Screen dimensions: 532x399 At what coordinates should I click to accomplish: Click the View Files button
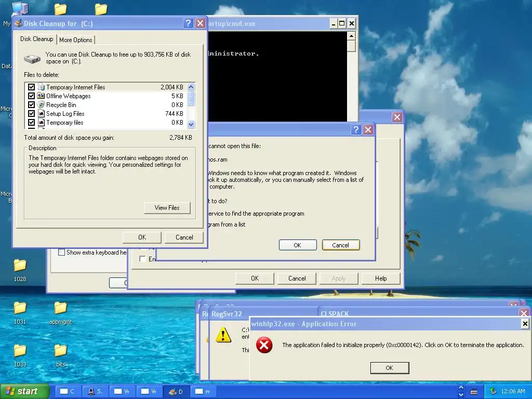point(167,208)
